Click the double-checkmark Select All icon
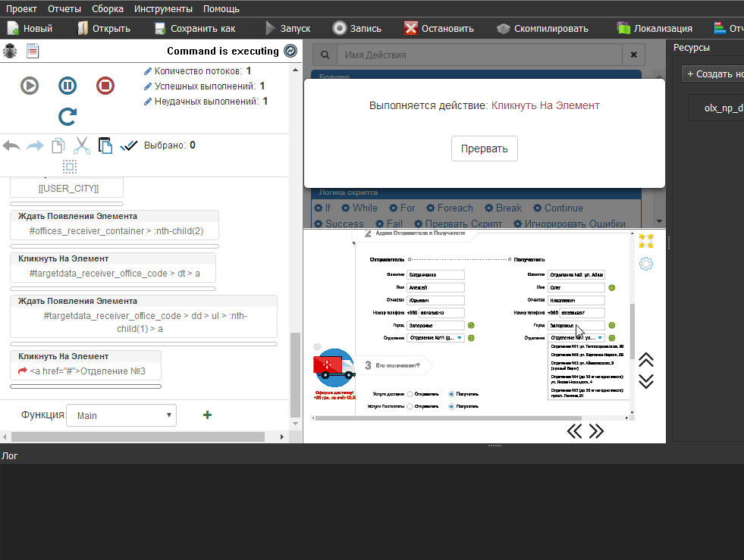Viewport: 744px width, 560px height. [x=129, y=145]
